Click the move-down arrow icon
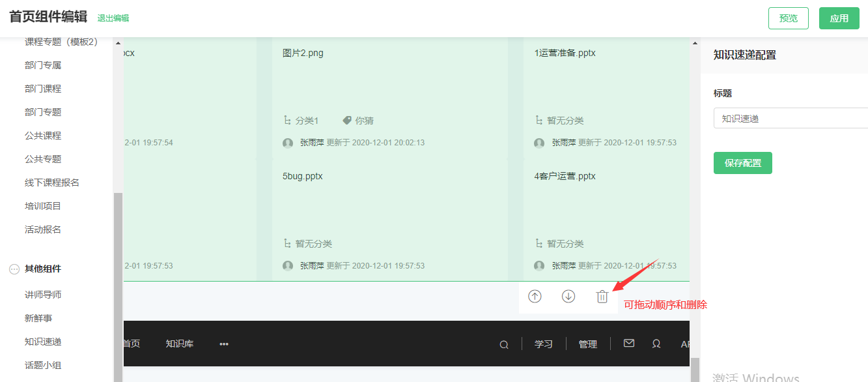868x382 pixels. 568,297
